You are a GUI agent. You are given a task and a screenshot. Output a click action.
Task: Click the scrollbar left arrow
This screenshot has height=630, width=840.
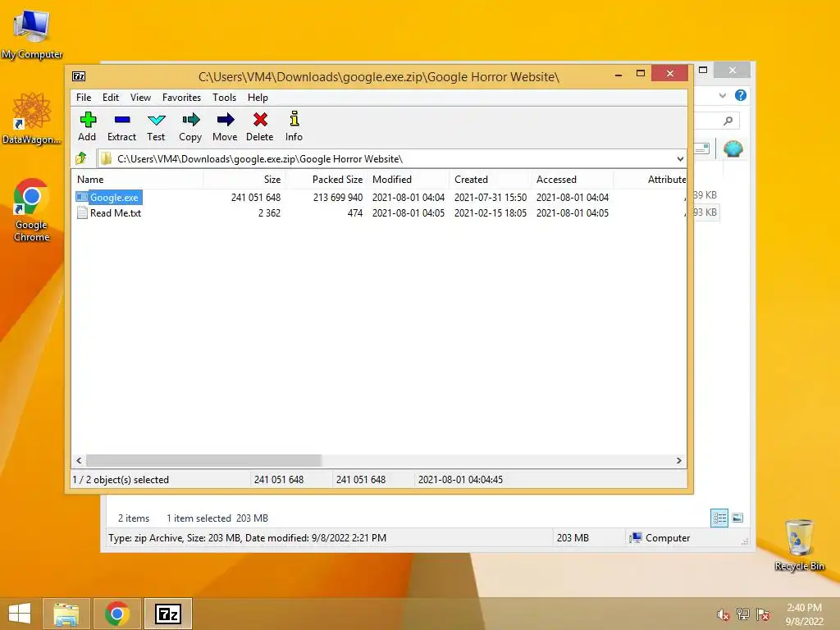tap(79, 461)
